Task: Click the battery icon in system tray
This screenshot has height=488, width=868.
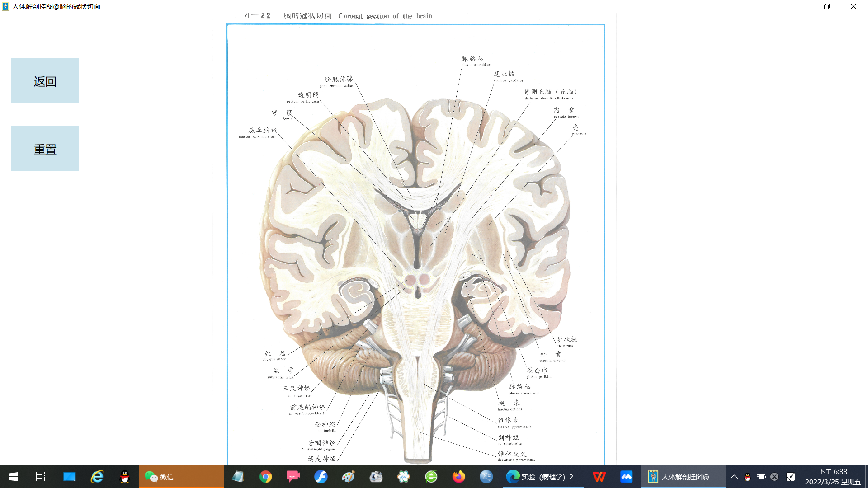Action: [761, 477]
